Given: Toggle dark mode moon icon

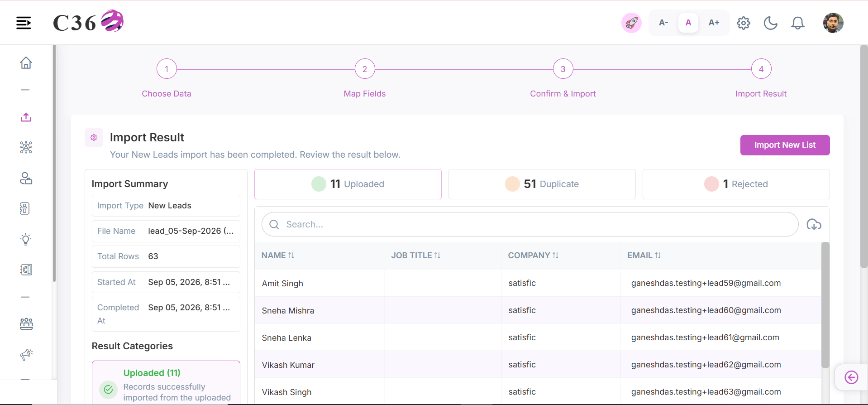Looking at the screenshot, I should point(771,23).
